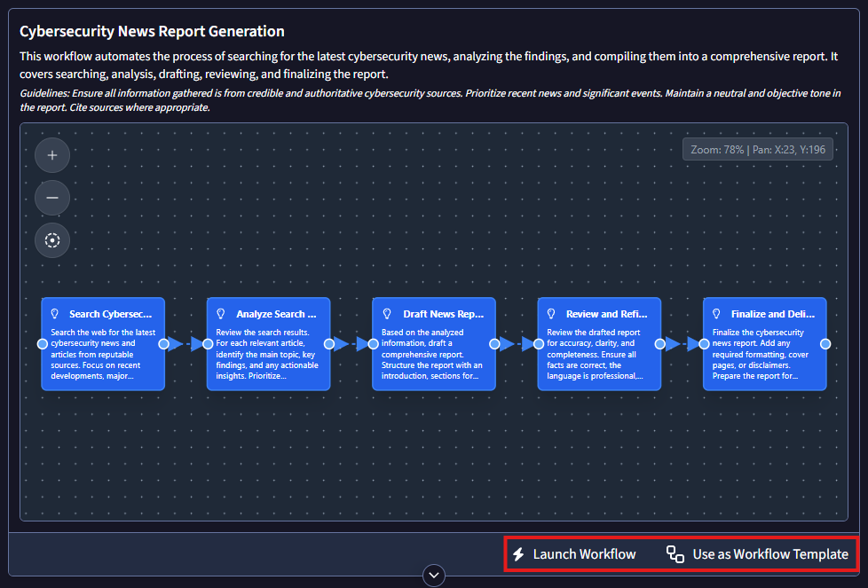Select the Review and Refine node body
This screenshot has width=868, height=588.
pyautogui.click(x=598, y=355)
